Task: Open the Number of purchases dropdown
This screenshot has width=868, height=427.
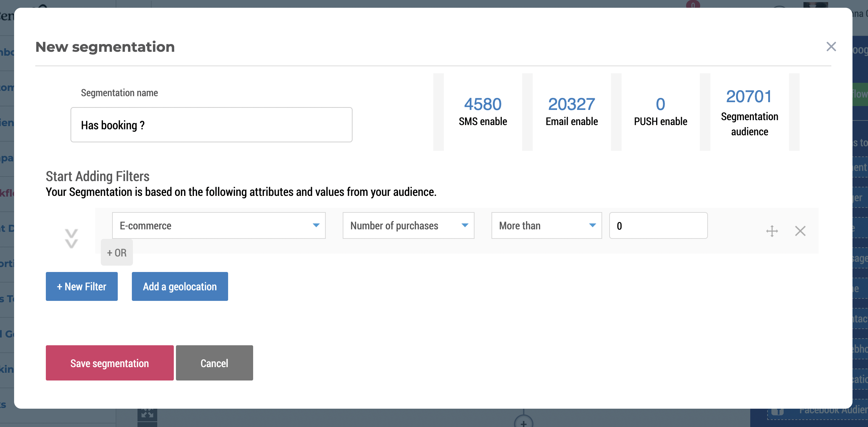Action: [x=409, y=225]
